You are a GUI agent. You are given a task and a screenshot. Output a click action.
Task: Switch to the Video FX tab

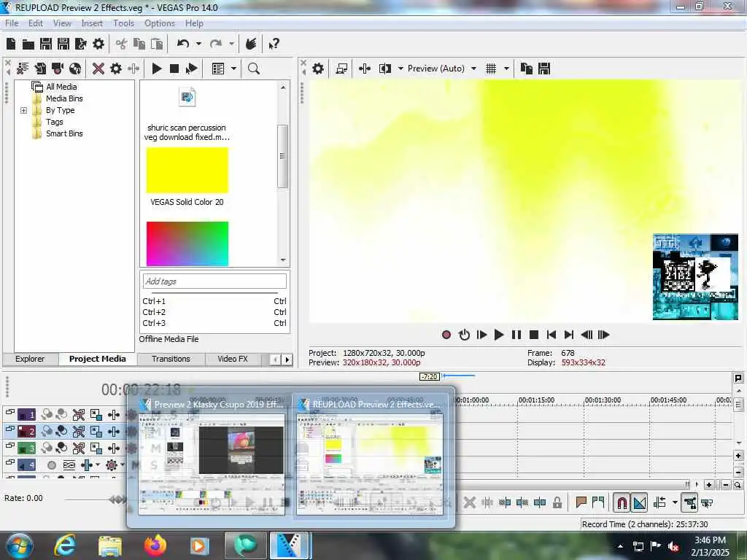click(233, 359)
